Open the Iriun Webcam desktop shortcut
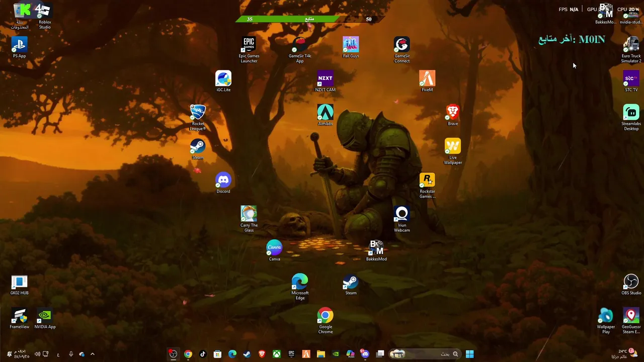 point(401,219)
